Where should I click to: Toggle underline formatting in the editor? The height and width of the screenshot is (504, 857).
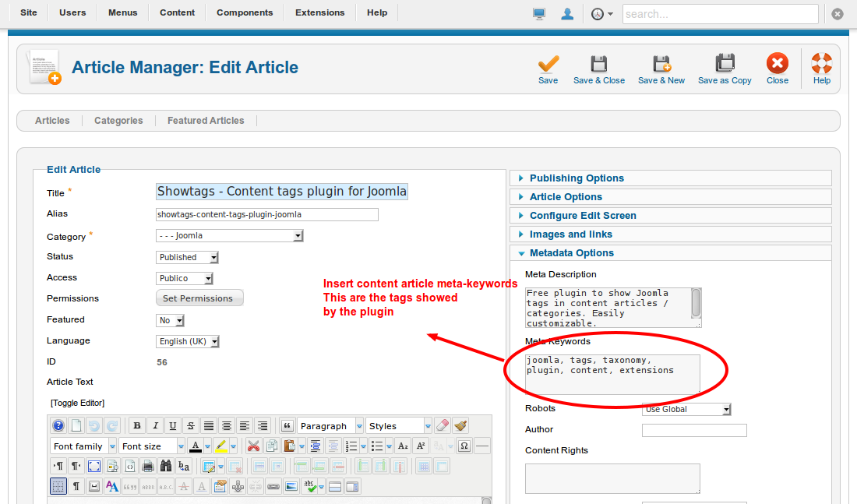coord(173,425)
